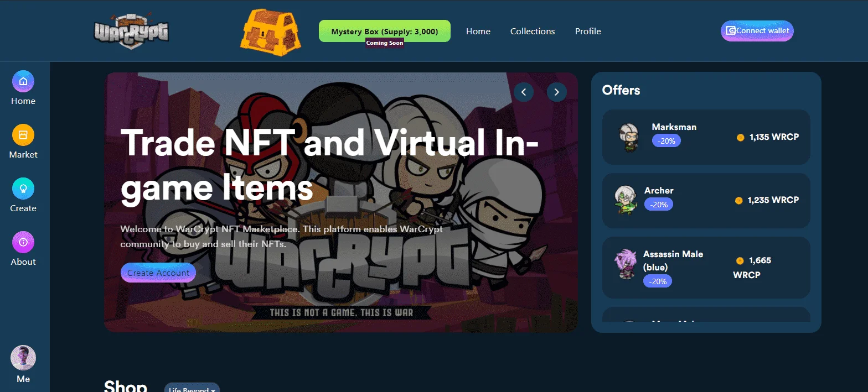Click the wallet icon inside Connect wallet

pos(731,31)
